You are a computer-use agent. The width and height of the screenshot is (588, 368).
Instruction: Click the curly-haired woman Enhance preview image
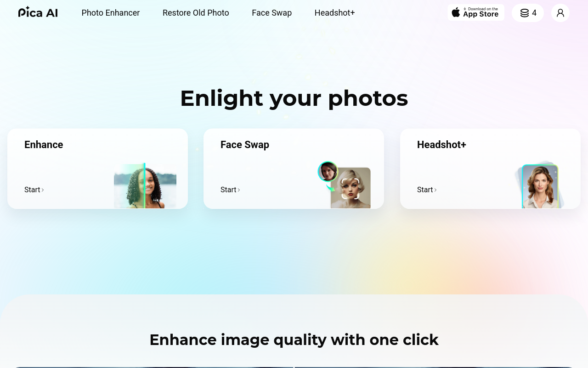pos(145,186)
